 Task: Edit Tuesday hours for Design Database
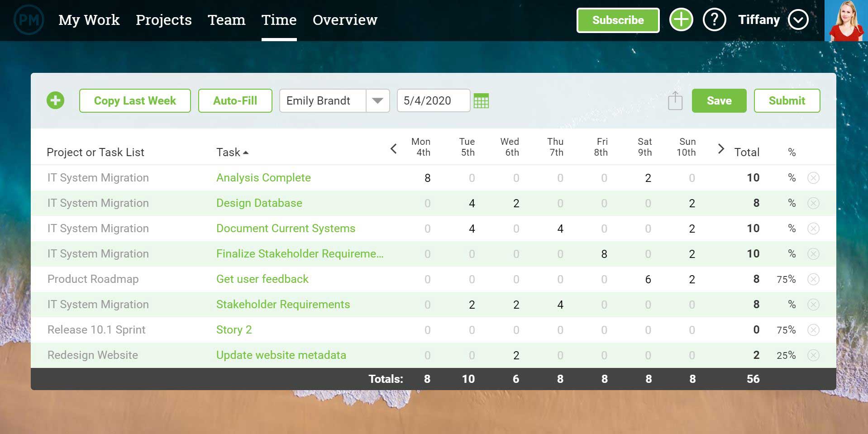472,204
